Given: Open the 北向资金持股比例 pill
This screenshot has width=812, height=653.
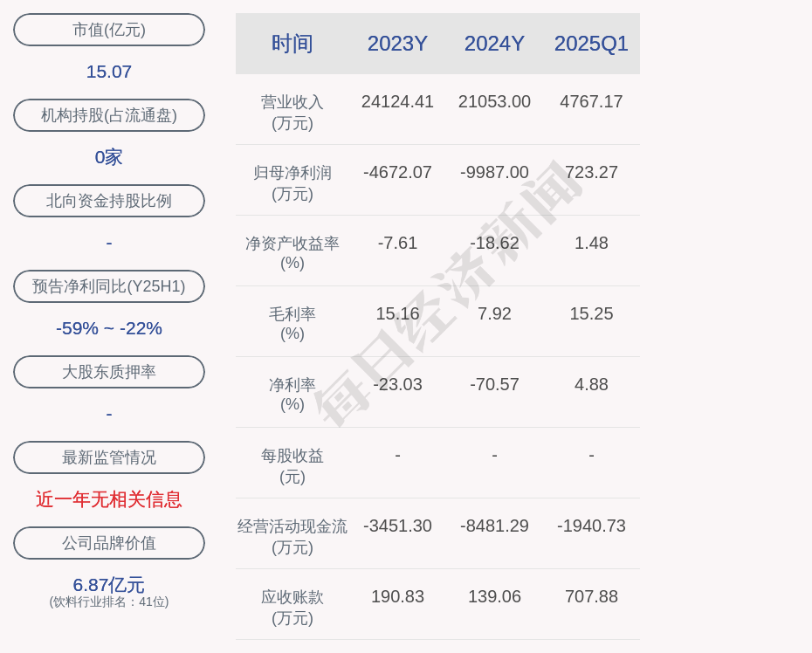Looking at the screenshot, I should click(x=109, y=201).
